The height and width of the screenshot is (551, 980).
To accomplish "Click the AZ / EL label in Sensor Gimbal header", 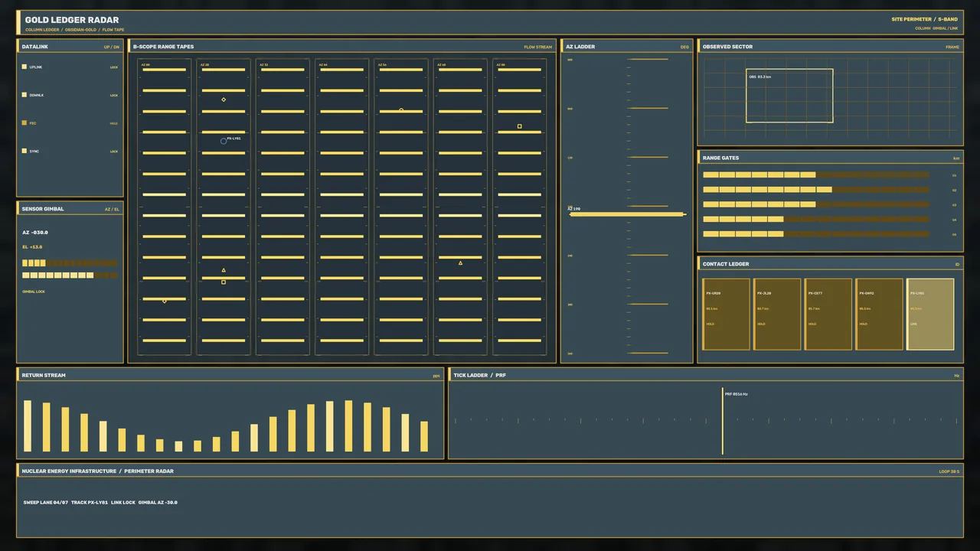I will point(113,209).
